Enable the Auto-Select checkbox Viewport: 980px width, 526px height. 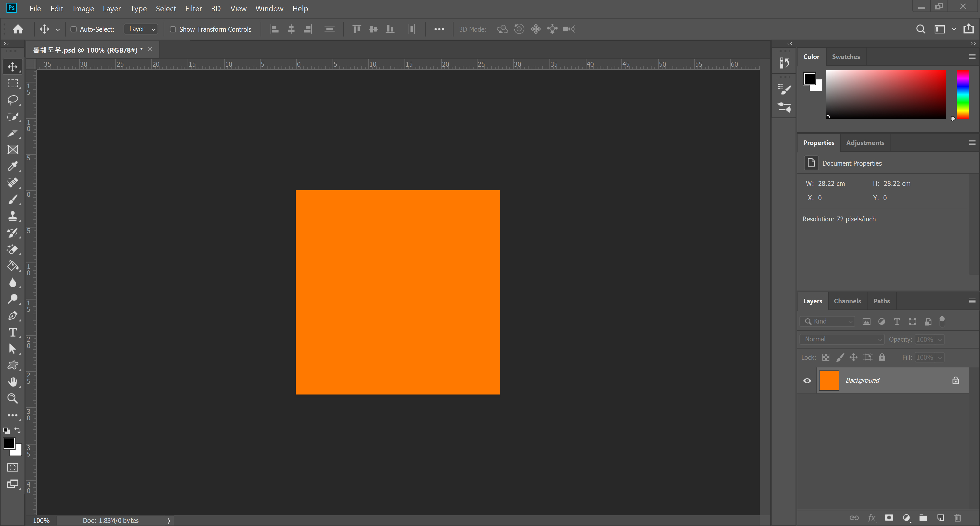click(x=74, y=29)
